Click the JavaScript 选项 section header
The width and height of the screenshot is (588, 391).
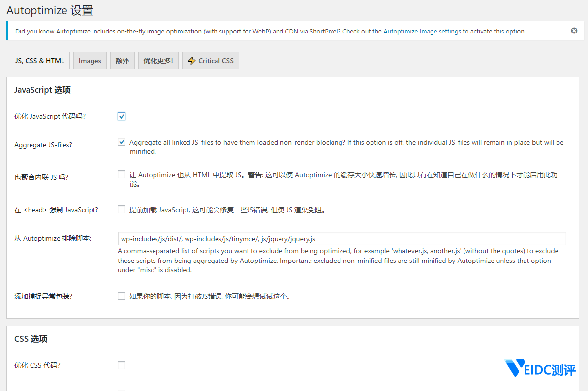click(x=43, y=90)
